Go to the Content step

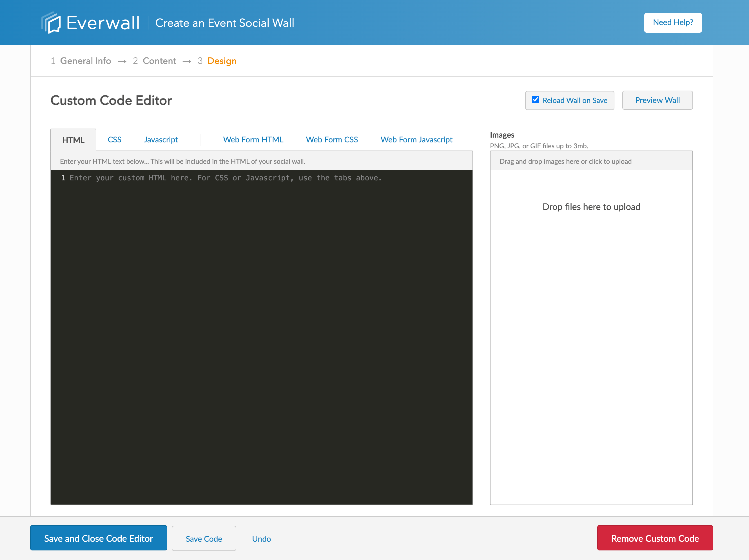(159, 61)
